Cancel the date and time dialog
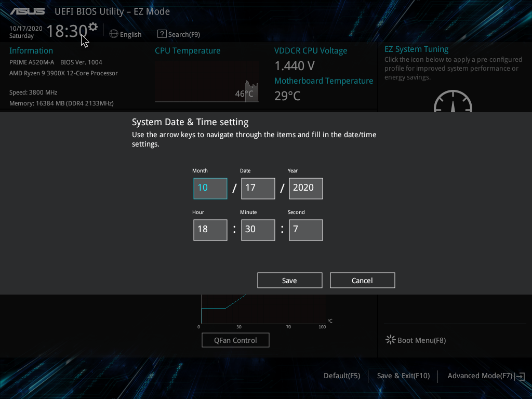532x399 pixels. coord(362,280)
